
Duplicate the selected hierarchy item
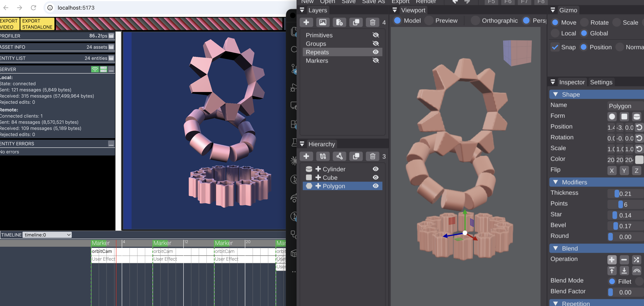click(356, 156)
